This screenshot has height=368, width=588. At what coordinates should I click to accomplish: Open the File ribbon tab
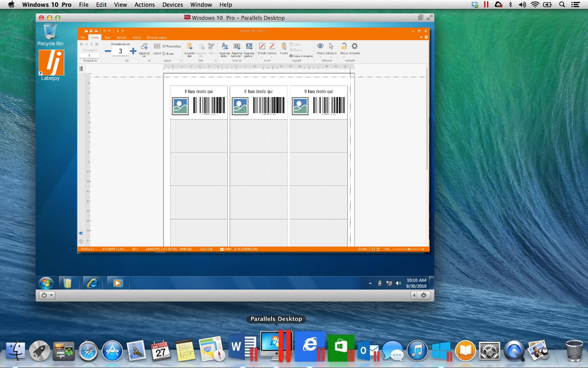click(83, 37)
